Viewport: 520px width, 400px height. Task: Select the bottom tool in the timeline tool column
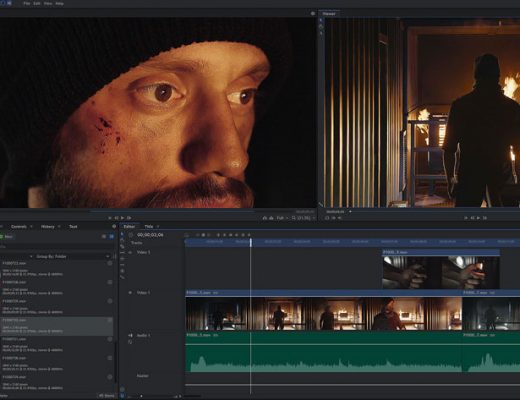point(122,277)
